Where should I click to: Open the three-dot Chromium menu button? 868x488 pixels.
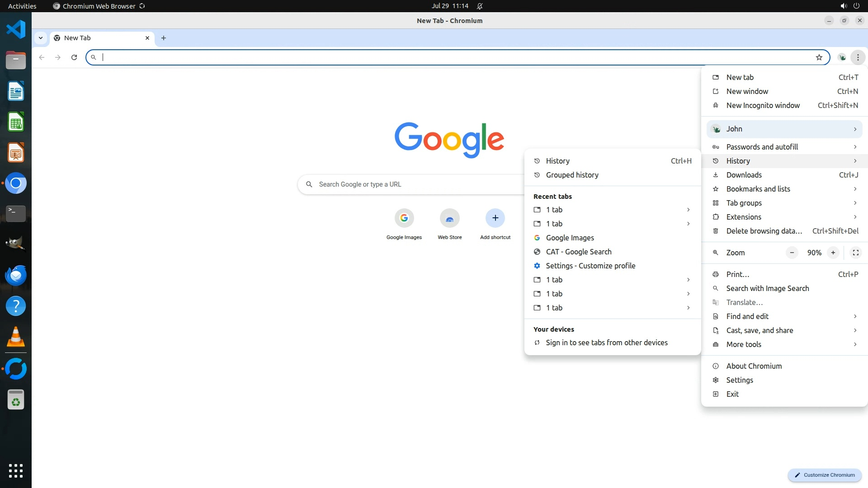pyautogui.click(x=858, y=57)
